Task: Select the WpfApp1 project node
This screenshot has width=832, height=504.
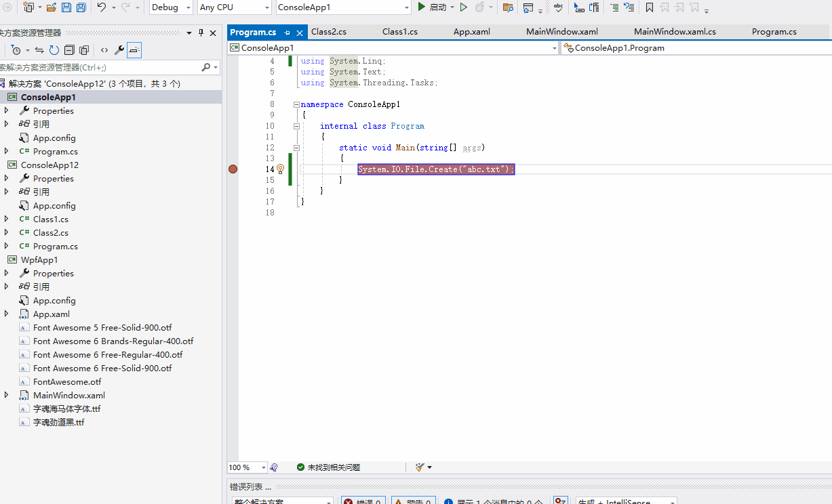Action: click(39, 259)
